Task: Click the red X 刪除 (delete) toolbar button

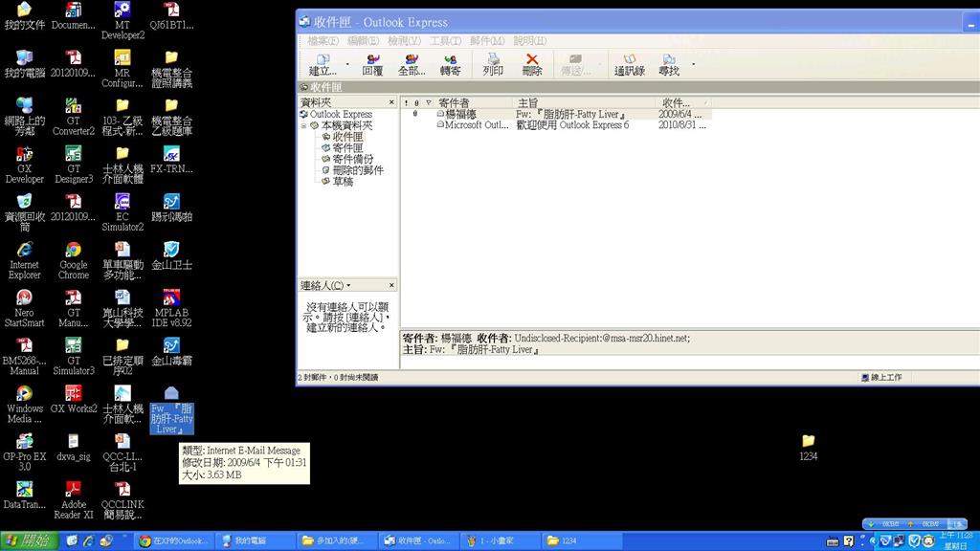Action: point(532,65)
